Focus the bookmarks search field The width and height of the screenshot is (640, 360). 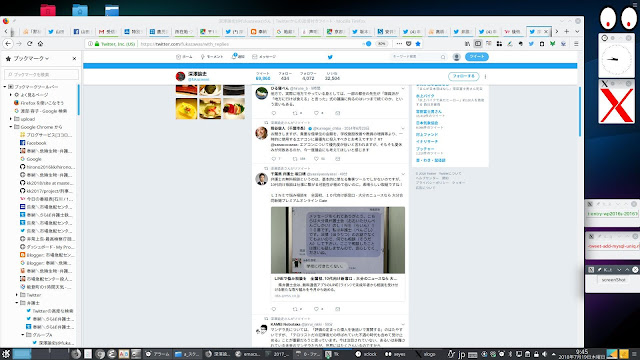point(41,74)
